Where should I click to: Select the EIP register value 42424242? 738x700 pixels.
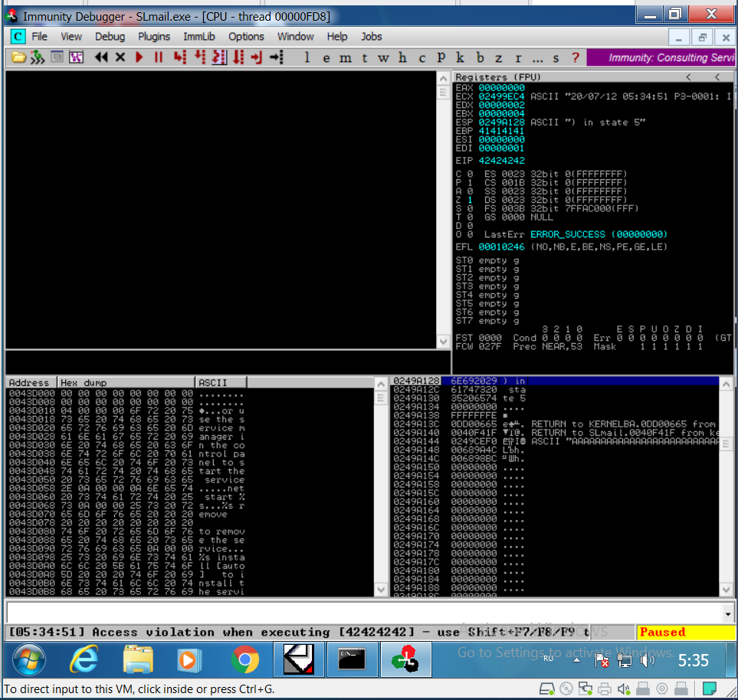tap(501, 160)
